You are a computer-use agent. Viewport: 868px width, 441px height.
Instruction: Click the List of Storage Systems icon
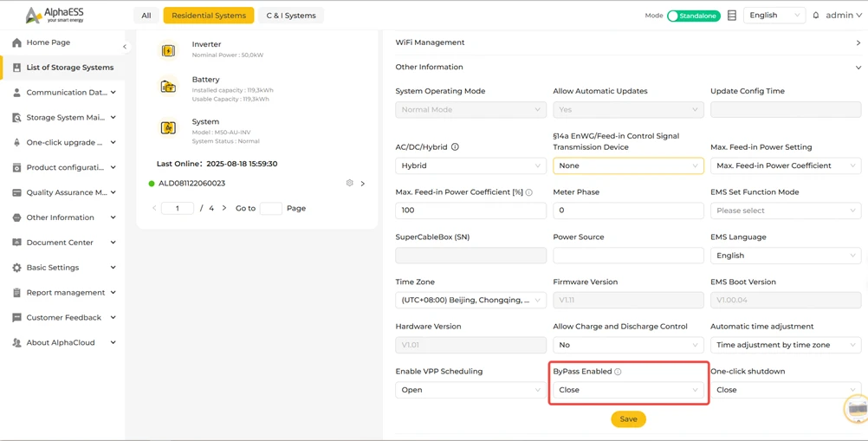[16, 68]
